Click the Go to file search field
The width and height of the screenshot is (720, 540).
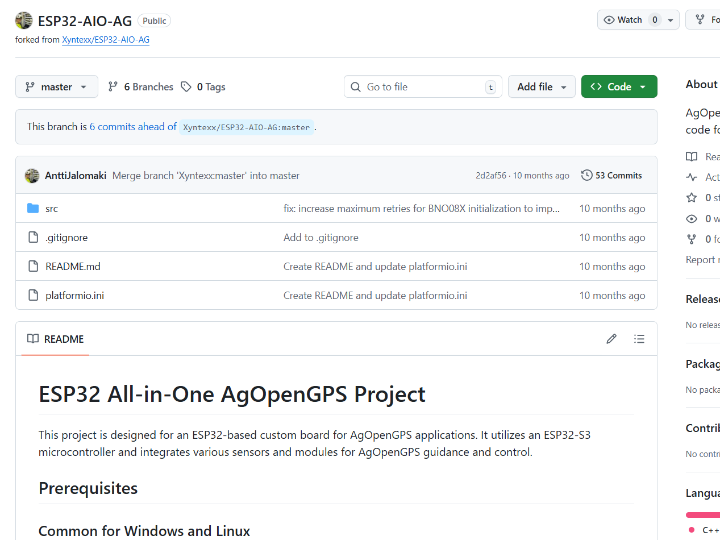[420, 87]
